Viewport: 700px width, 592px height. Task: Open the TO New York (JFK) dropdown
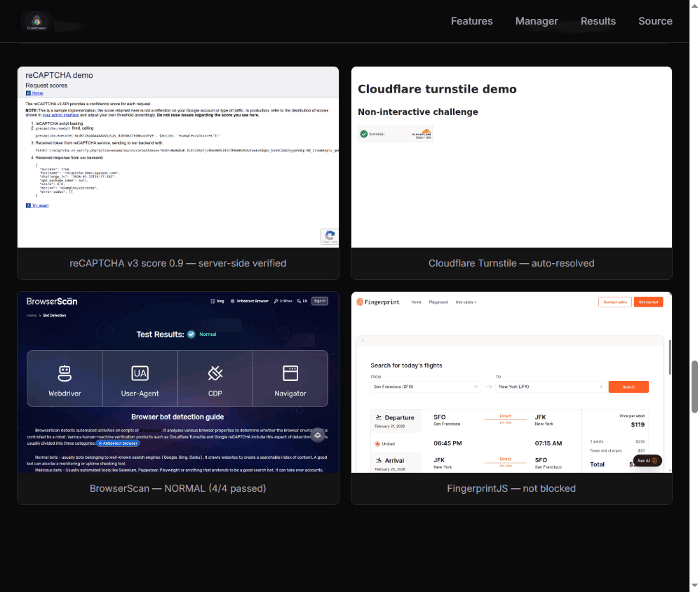tap(551, 386)
